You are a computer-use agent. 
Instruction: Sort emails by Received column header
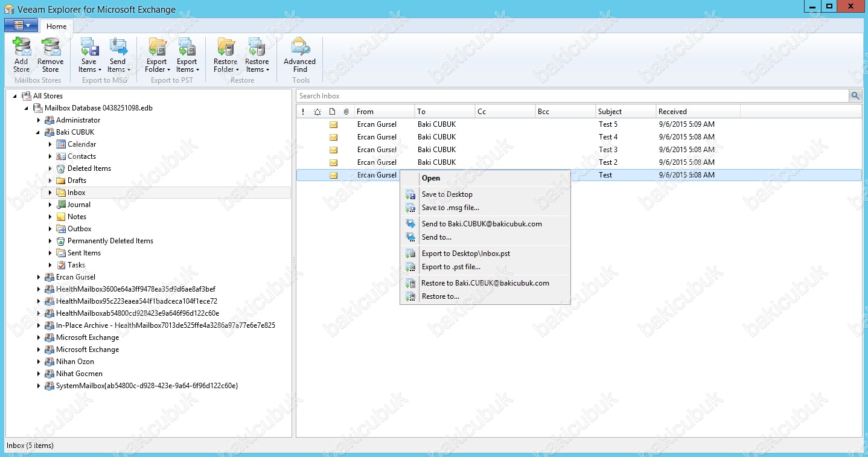[x=698, y=112]
